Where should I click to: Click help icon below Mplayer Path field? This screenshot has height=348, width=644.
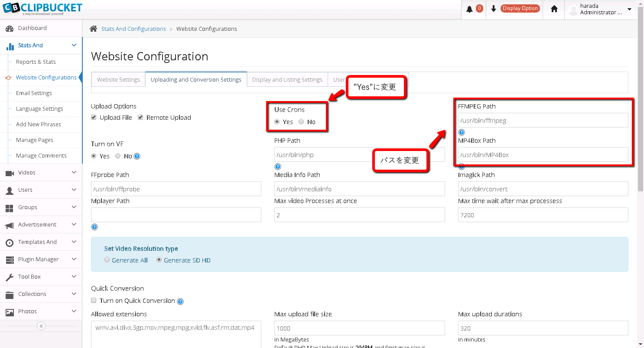(94, 227)
